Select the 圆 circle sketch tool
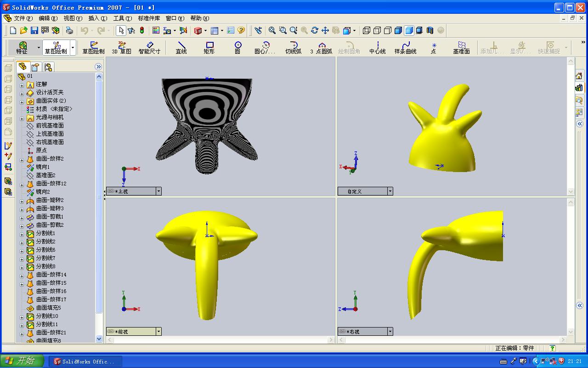Image resolution: width=588 pixels, height=368 pixels. [237, 47]
